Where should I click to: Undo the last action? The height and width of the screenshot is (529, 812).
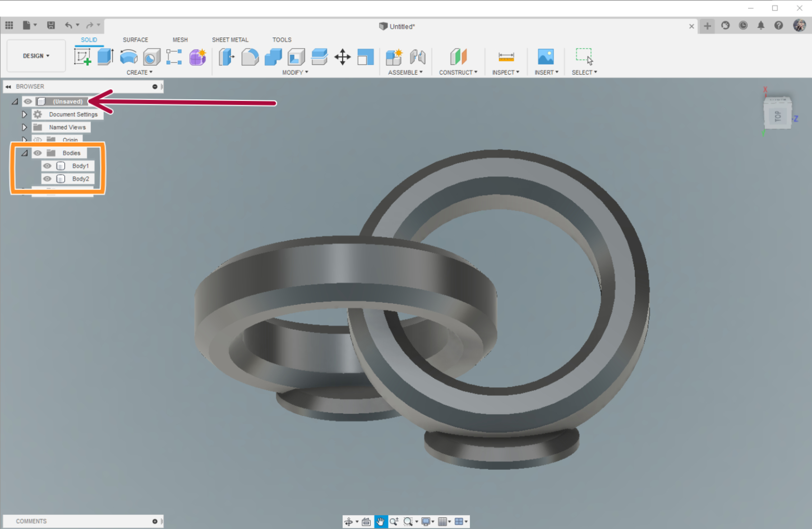click(68, 25)
